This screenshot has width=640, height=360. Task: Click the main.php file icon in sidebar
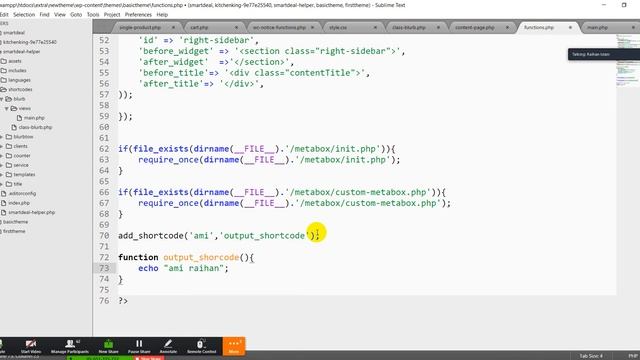coord(19,118)
